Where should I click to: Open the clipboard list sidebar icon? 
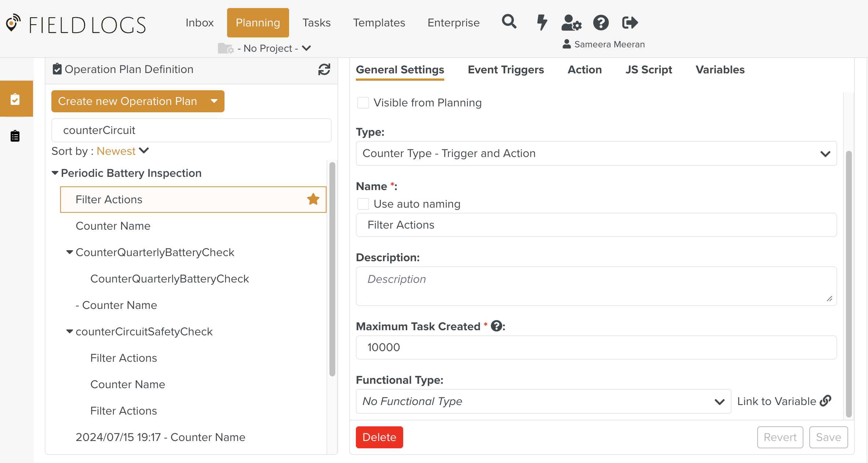(x=15, y=136)
